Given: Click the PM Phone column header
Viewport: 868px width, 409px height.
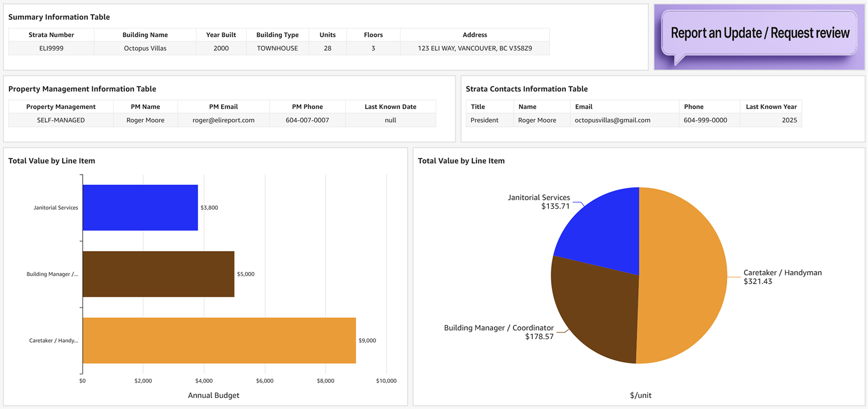Looking at the screenshot, I should click(307, 107).
